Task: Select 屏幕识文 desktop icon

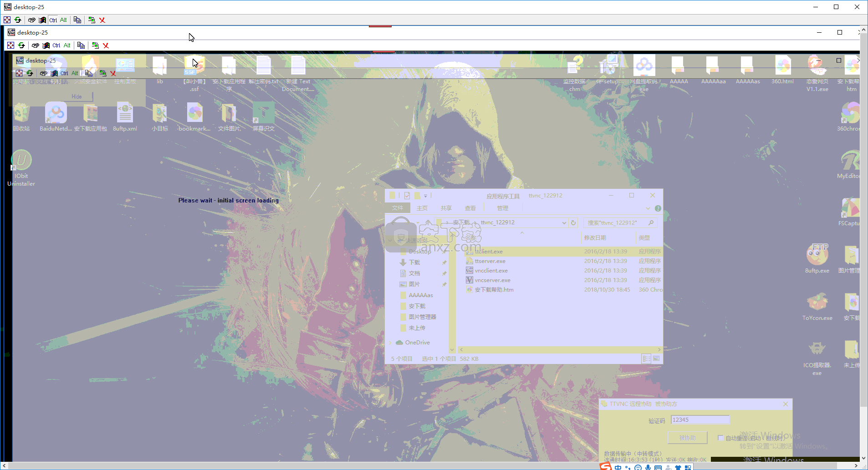Action: pyautogui.click(x=264, y=117)
